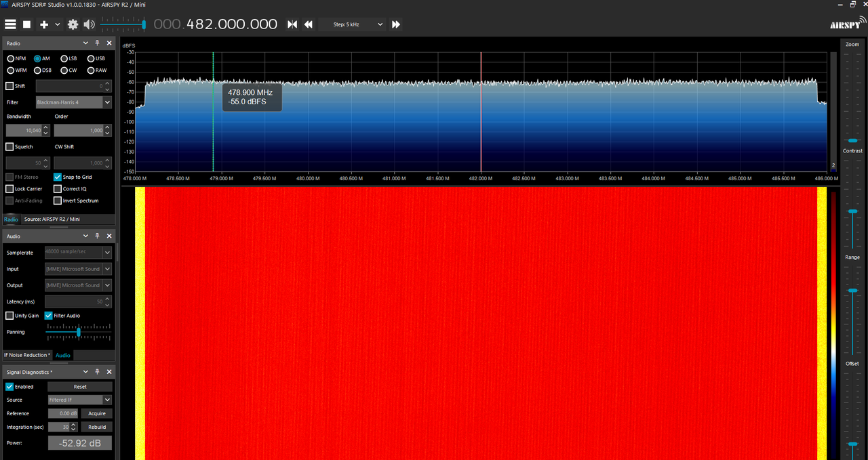Open settings via the gear icon
The width and height of the screenshot is (868, 460).
[x=73, y=24]
